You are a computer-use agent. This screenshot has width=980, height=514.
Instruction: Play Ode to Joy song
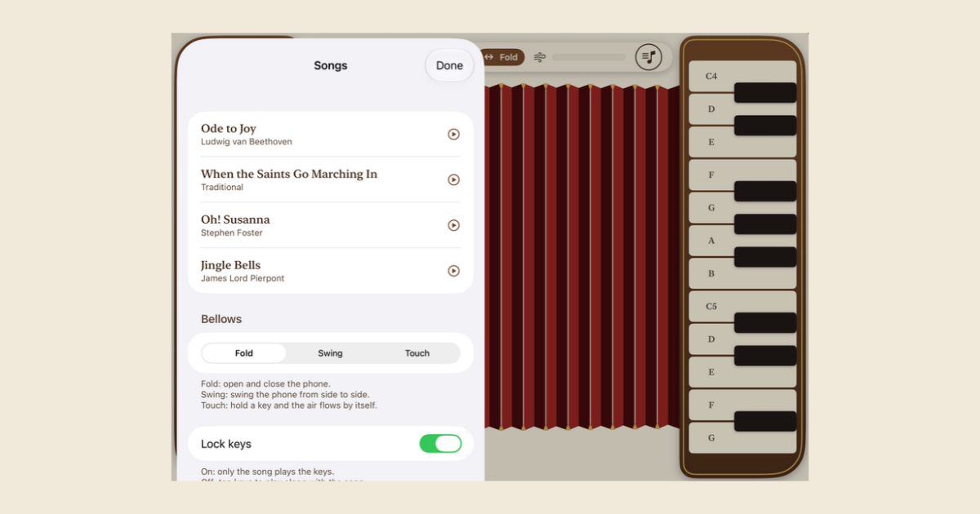(454, 135)
